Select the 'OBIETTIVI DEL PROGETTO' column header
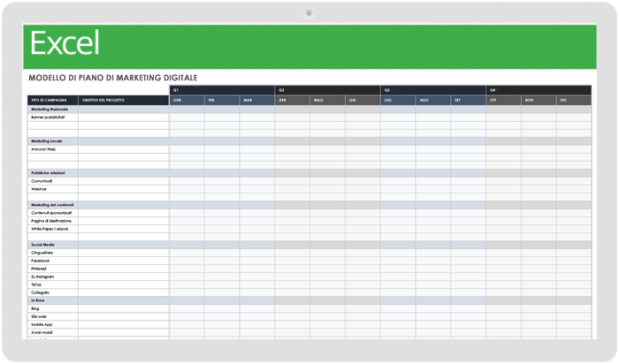This screenshot has height=364, width=619. coord(124,100)
